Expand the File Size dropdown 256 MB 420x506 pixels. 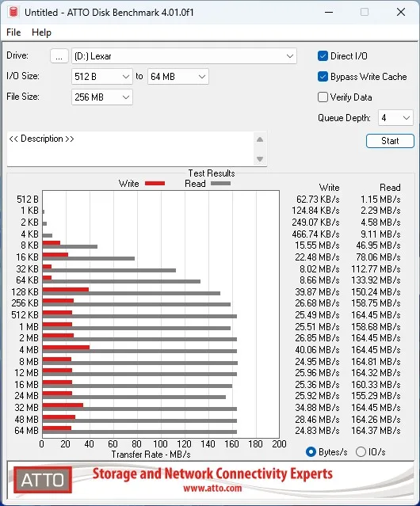tap(102, 97)
